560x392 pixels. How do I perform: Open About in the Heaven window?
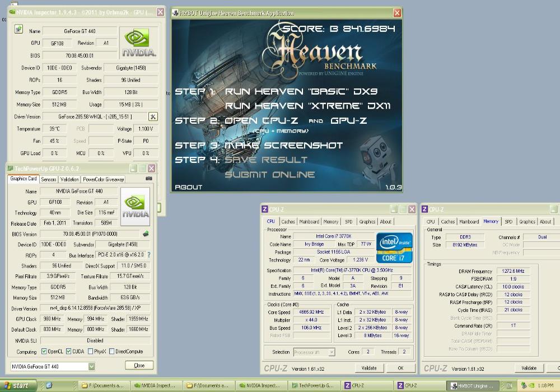188,187
